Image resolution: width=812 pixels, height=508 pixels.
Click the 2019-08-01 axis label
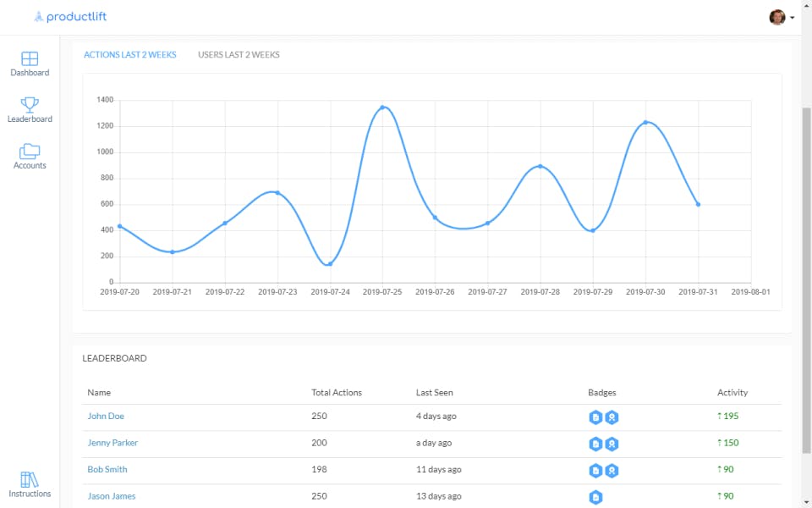pos(750,292)
